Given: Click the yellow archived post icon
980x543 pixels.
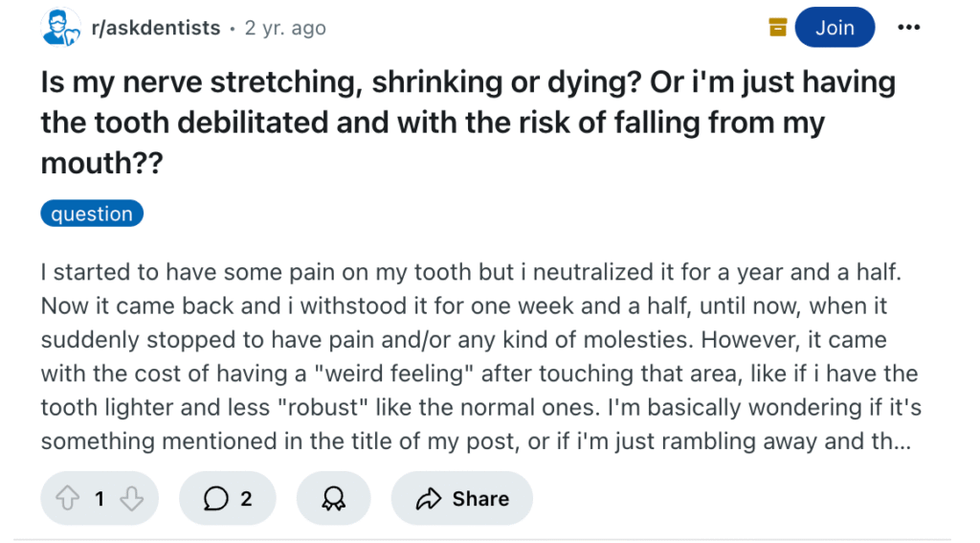Looking at the screenshot, I should pyautogui.click(x=777, y=28).
